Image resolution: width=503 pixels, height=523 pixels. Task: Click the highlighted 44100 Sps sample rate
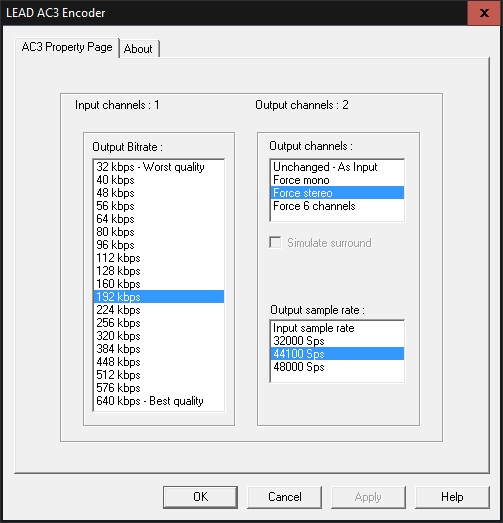tap(337, 354)
